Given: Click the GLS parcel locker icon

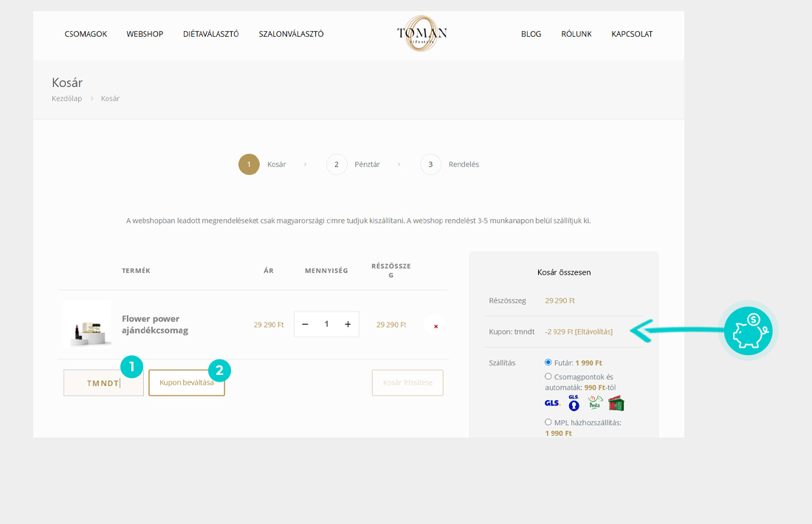Looking at the screenshot, I should pyautogui.click(x=574, y=403).
